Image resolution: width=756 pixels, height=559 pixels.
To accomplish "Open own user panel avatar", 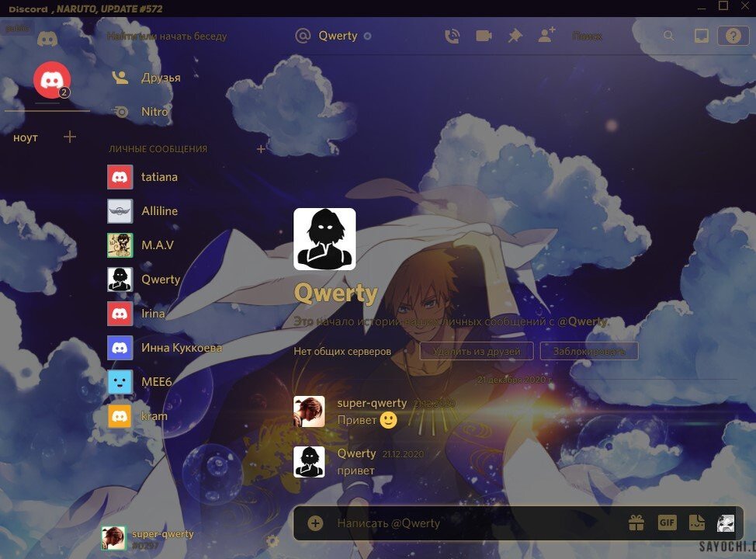I will coord(113,538).
